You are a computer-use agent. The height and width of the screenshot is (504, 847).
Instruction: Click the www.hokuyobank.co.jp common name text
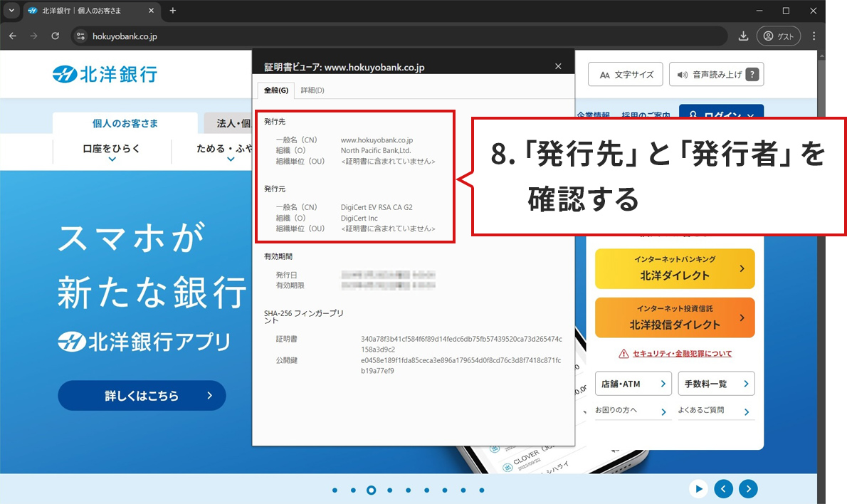pos(377,140)
